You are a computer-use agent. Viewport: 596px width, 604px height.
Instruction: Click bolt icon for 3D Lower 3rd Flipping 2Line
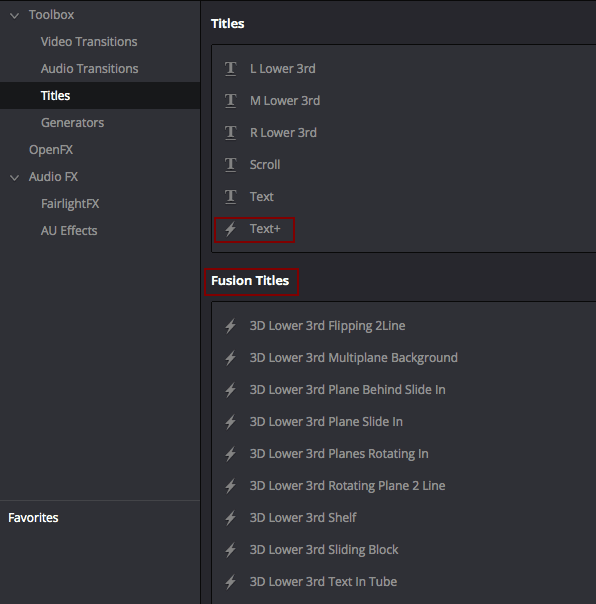[x=230, y=326]
